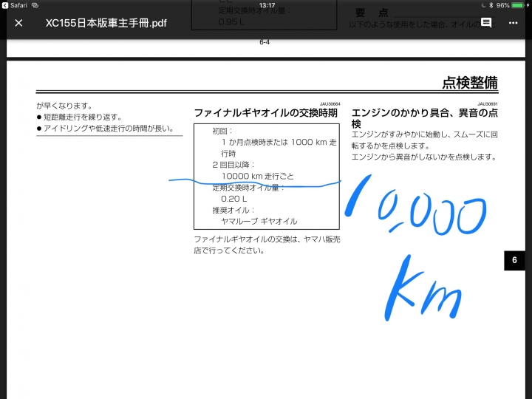
Task: Return to Safari via back arrow
Action: coord(4,5)
